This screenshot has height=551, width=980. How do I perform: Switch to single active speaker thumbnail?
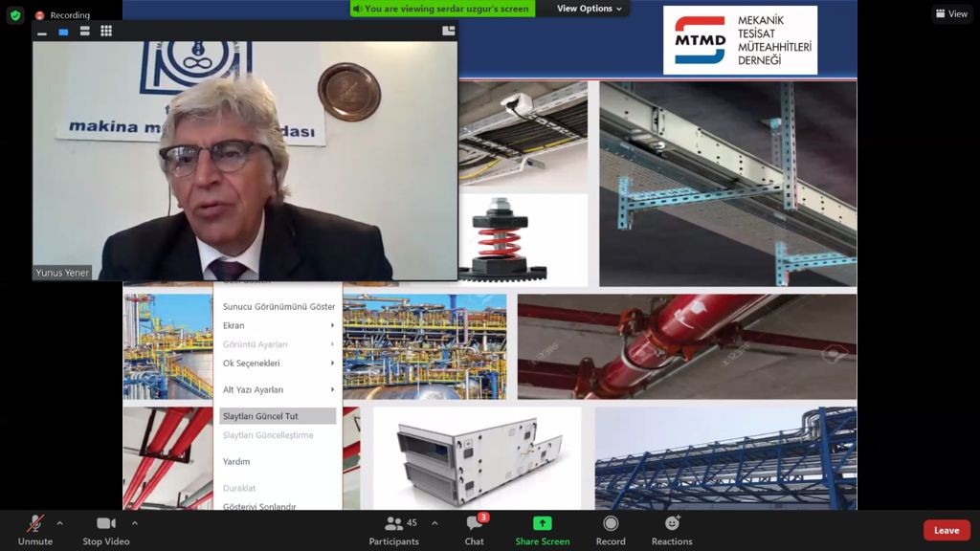click(x=63, y=31)
